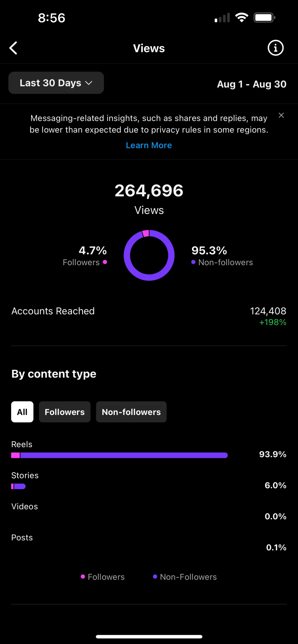Tap the views donut chart
The height and width of the screenshot is (644, 298).
click(x=149, y=255)
